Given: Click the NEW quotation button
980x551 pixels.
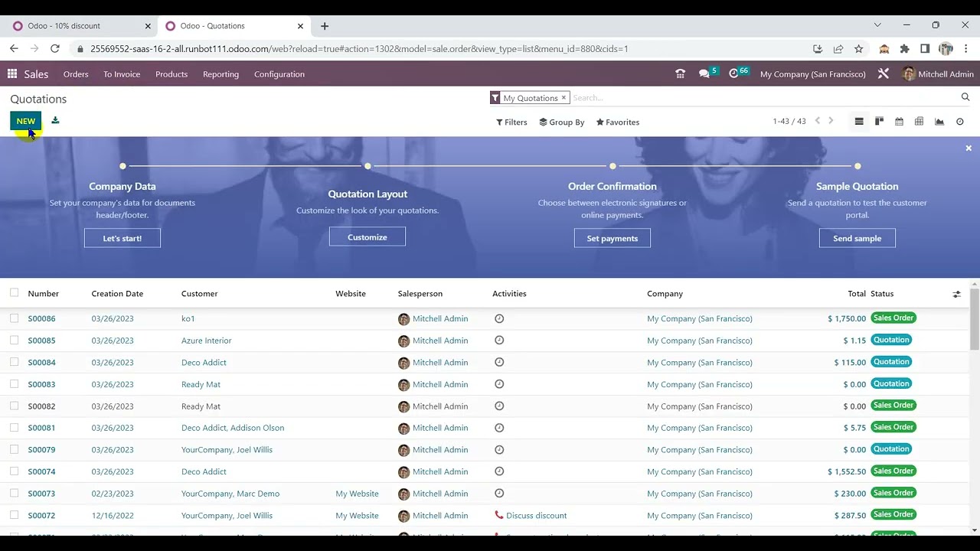Looking at the screenshot, I should pos(26,121).
